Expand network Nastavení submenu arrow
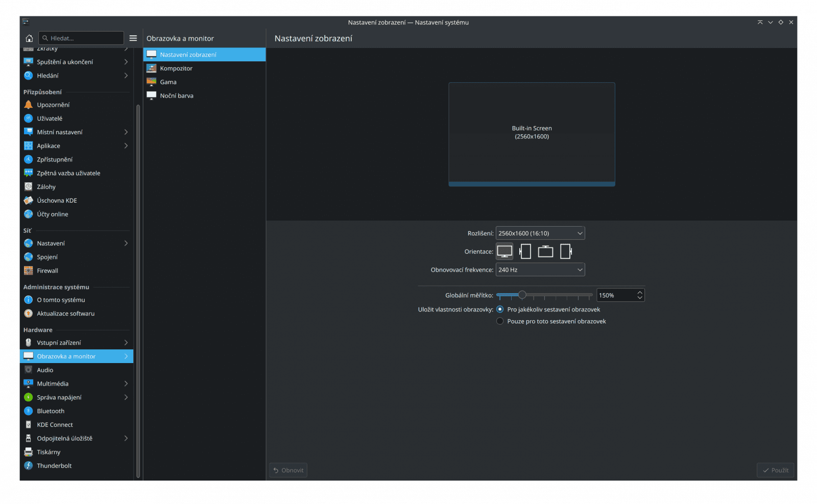817x504 pixels. (126, 244)
